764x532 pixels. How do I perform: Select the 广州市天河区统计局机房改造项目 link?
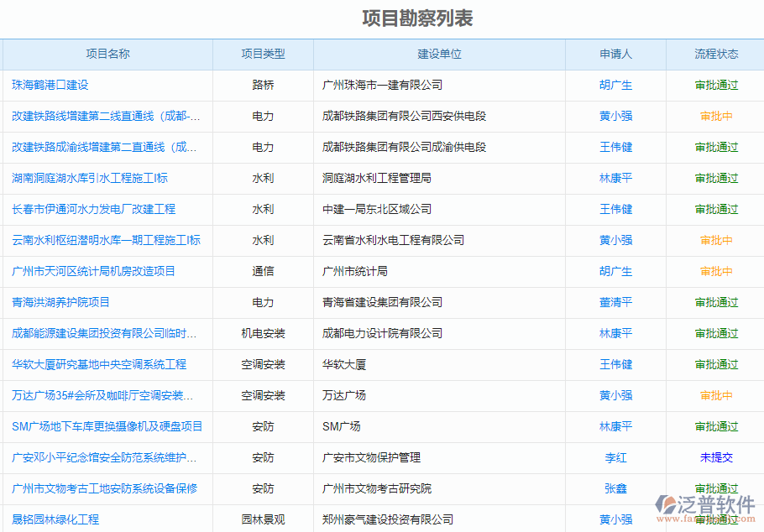coord(94,271)
